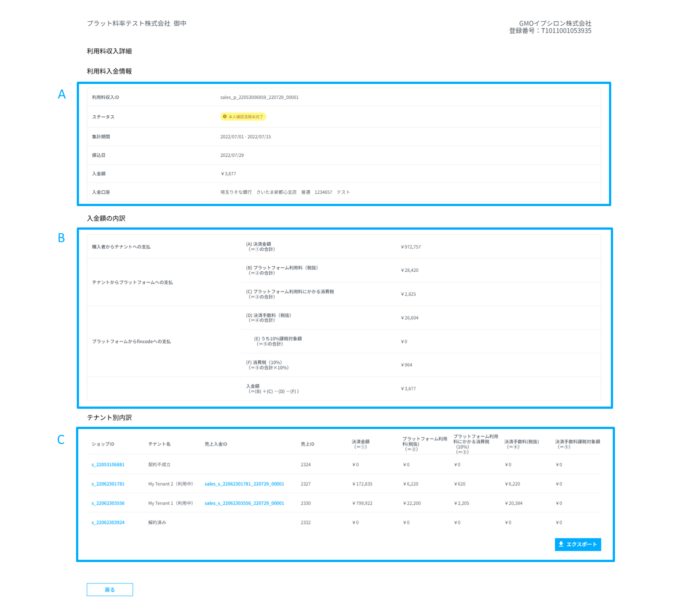Open shop link s_22053106881
This screenshot has width=688, height=616.
coord(107,464)
